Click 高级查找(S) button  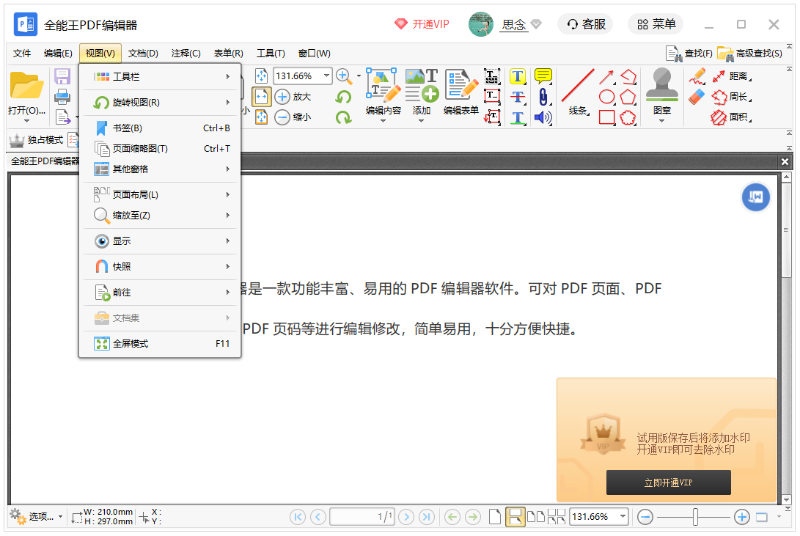(x=749, y=53)
